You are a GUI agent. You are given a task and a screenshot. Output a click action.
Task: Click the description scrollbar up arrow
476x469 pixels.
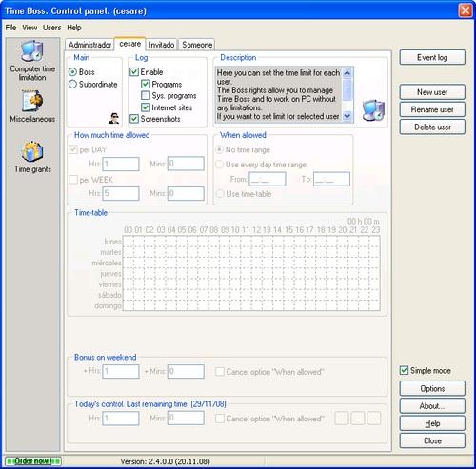click(x=347, y=73)
